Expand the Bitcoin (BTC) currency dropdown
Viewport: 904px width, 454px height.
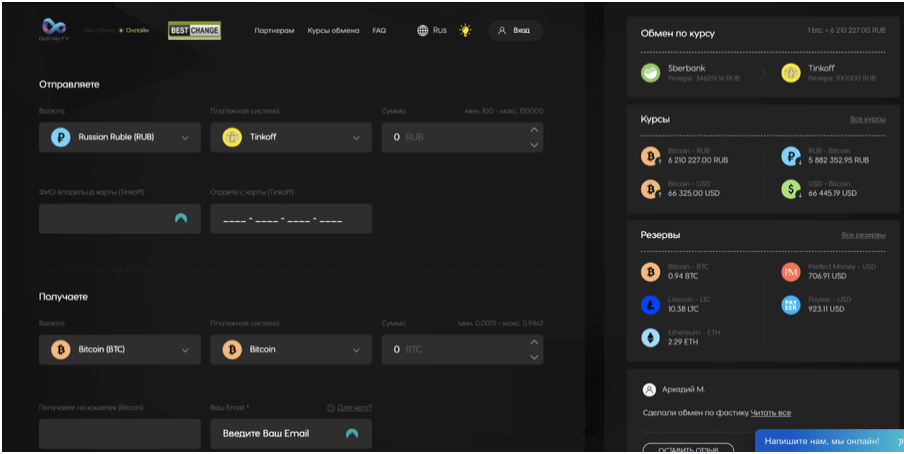[x=119, y=350]
